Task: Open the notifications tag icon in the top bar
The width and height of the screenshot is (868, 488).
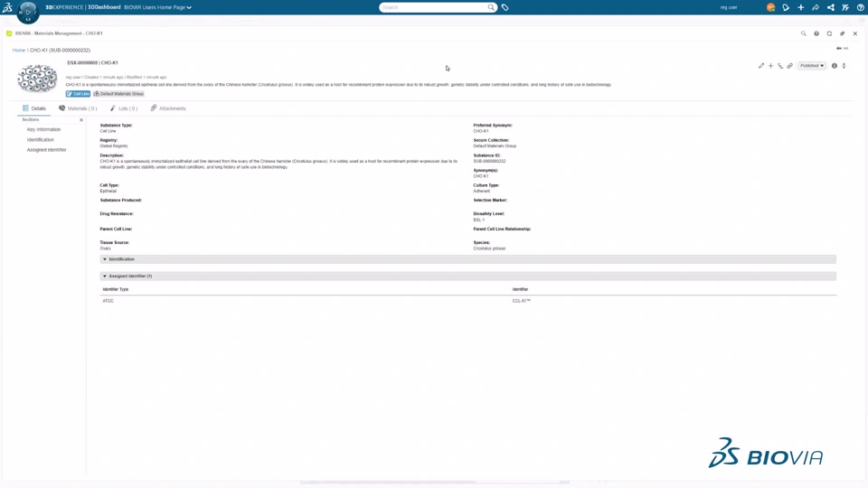Action: (x=786, y=7)
